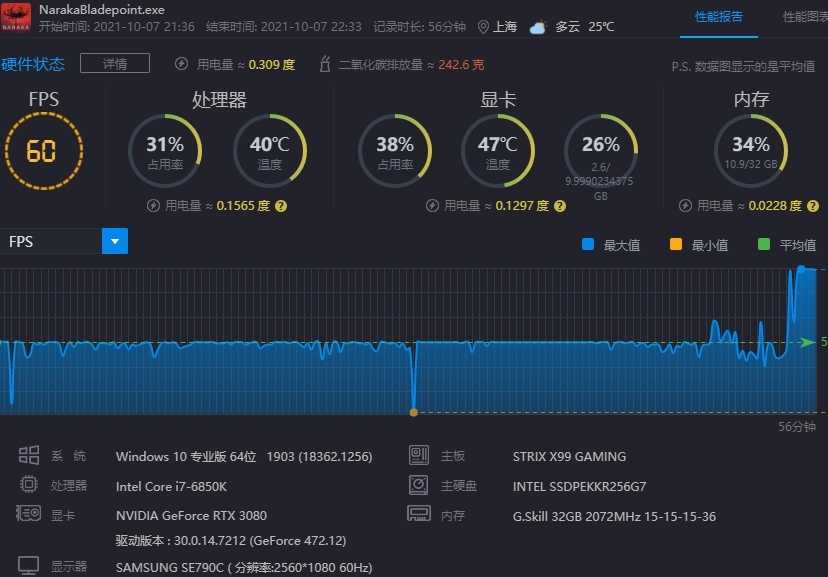The image size is (828, 577).
Task: Click the 记录时长: 56分钟 text
Action: coord(419,27)
